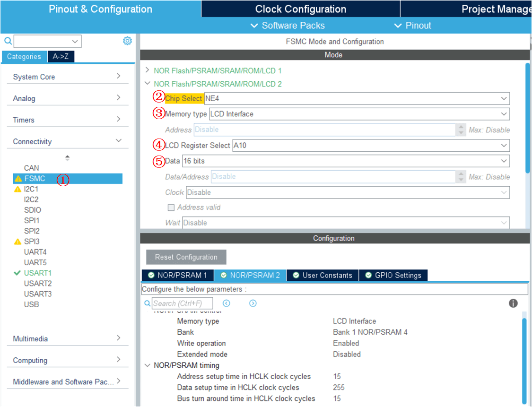Viewport: 532px width, 407px height.
Task: Click the green checkmark beside USART1
Action: [17, 273]
